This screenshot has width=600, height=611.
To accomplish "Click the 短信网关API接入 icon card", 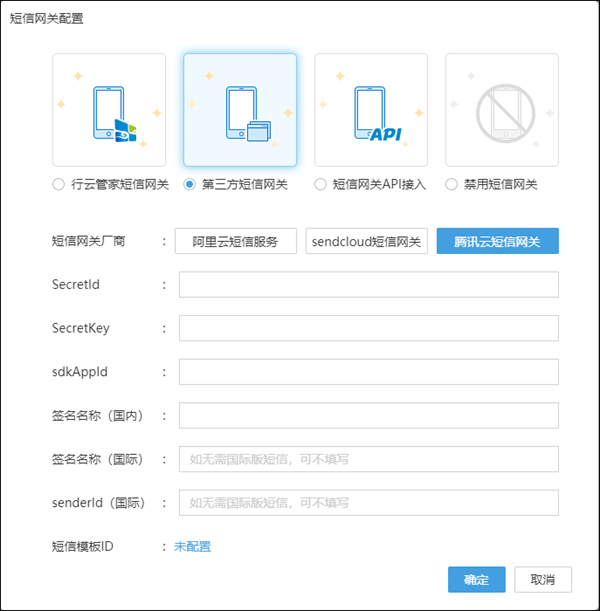I will (371, 110).
